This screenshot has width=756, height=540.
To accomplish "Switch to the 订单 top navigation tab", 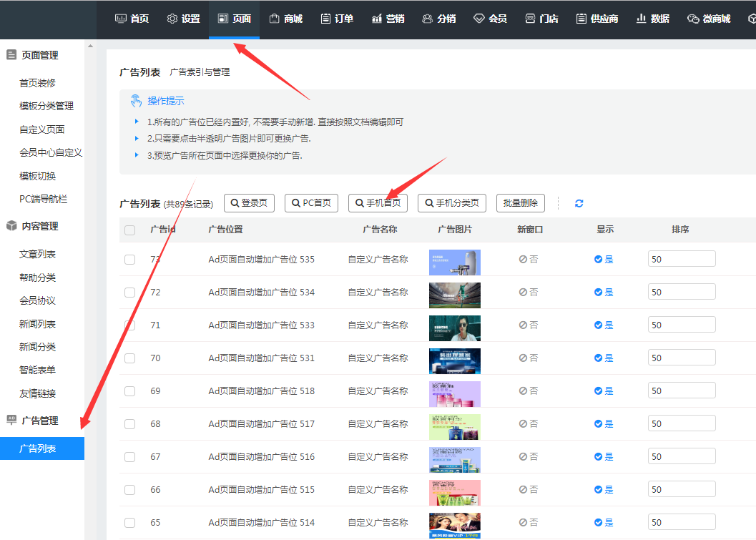I will tap(337, 19).
